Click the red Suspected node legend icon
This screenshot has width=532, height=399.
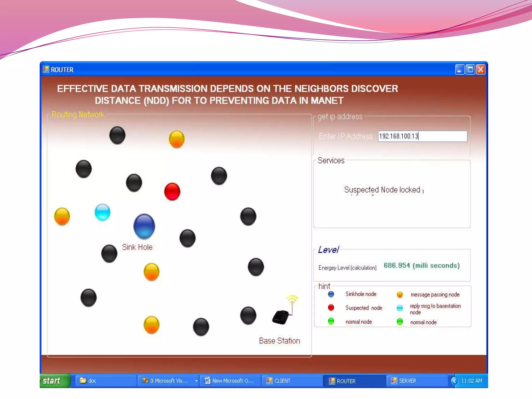[x=331, y=308]
